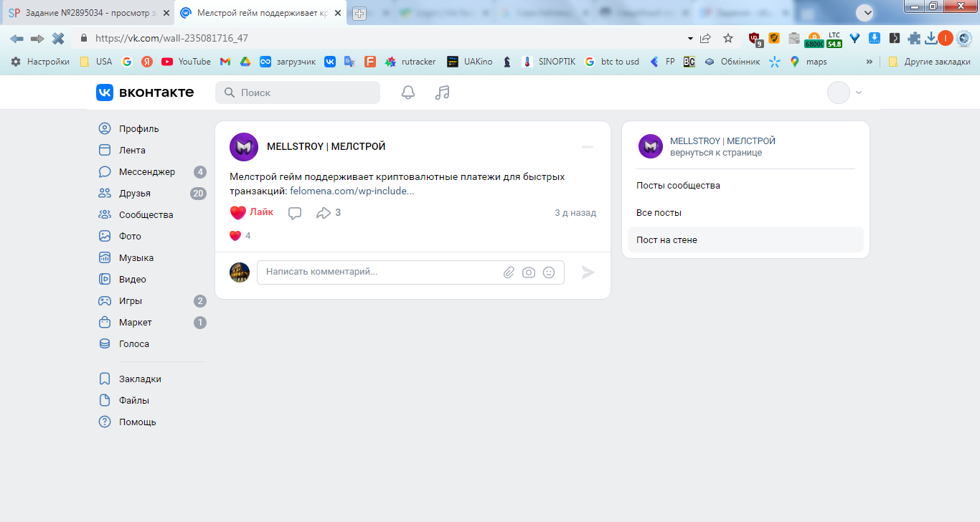This screenshot has height=522, width=980.
Task: Open the Google Translate bookmark icon
Action: coord(349,62)
